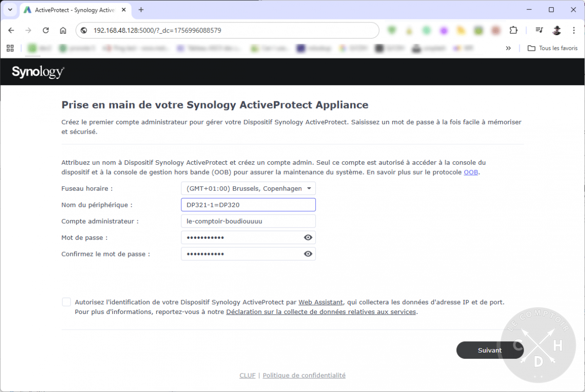This screenshot has width=585, height=392.
Task: Open the media controls icon near the avatar
Action: point(538,30)
